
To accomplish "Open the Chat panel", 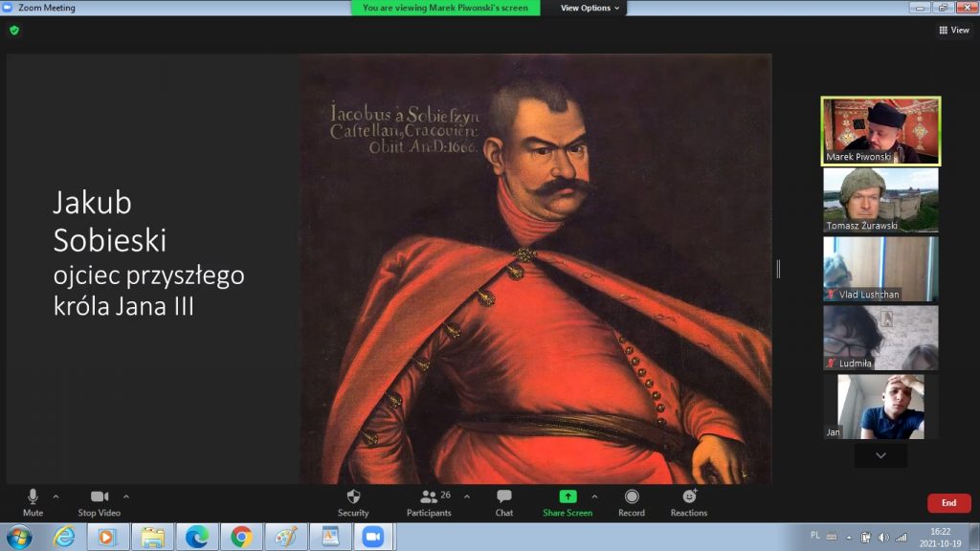I will click(x=504, y=502).
